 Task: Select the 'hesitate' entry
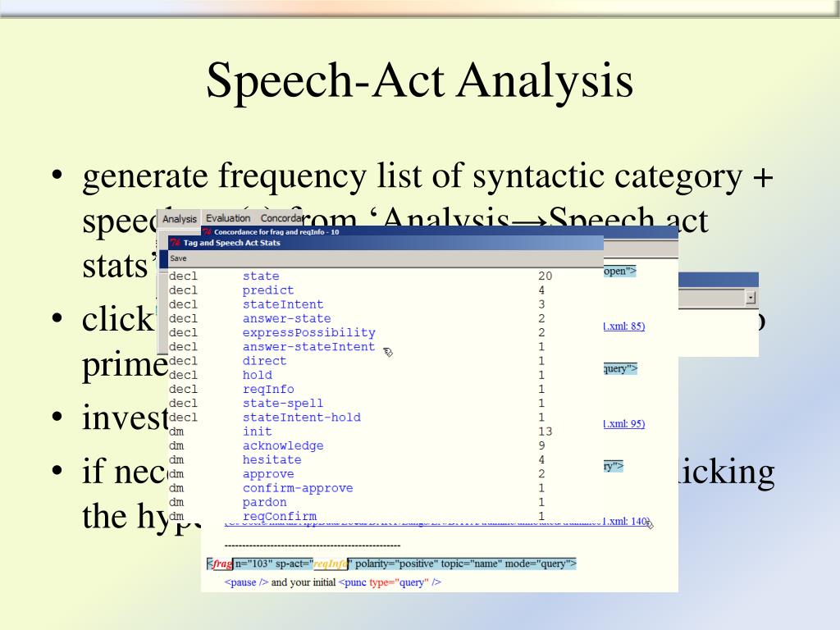pos(272,459)
